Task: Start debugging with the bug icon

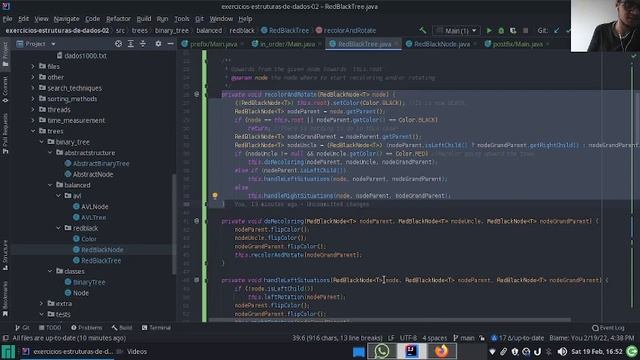Action: point(501,31)
